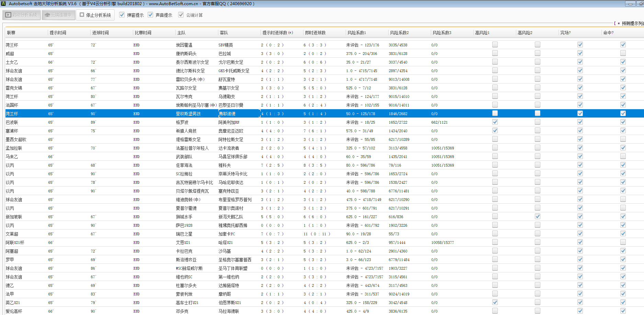Screen dimensions: 644x315
Task: Disable the 声音提示 sound alert checkbox
Action: (150, 15)
